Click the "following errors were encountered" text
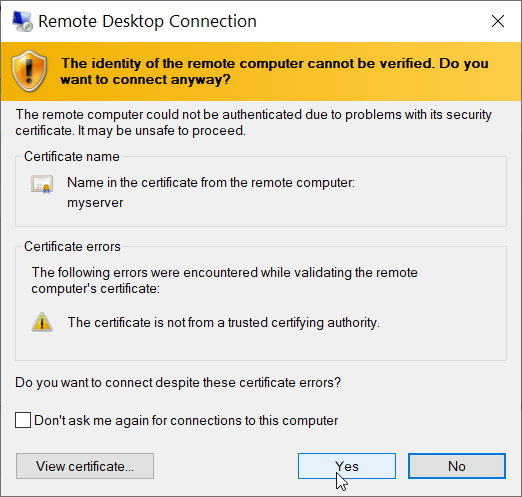 [x=224, y=280]
